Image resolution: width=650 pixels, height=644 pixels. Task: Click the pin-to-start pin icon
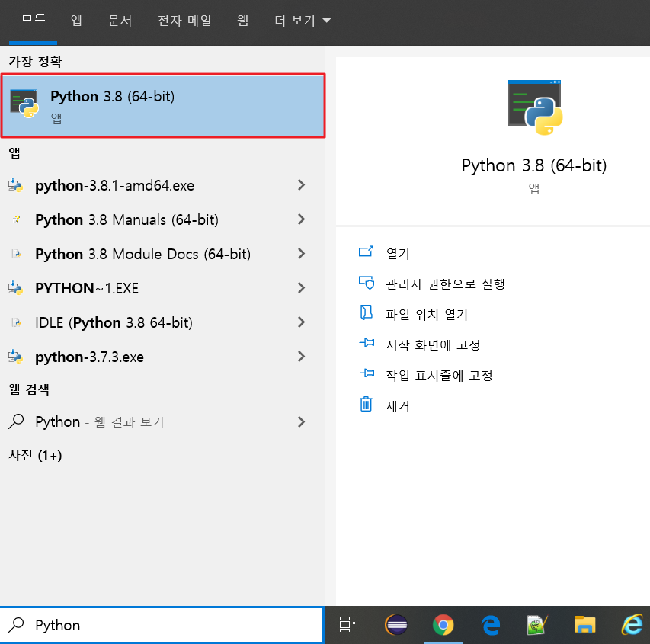pyautogui.click(x=367, y=343)
